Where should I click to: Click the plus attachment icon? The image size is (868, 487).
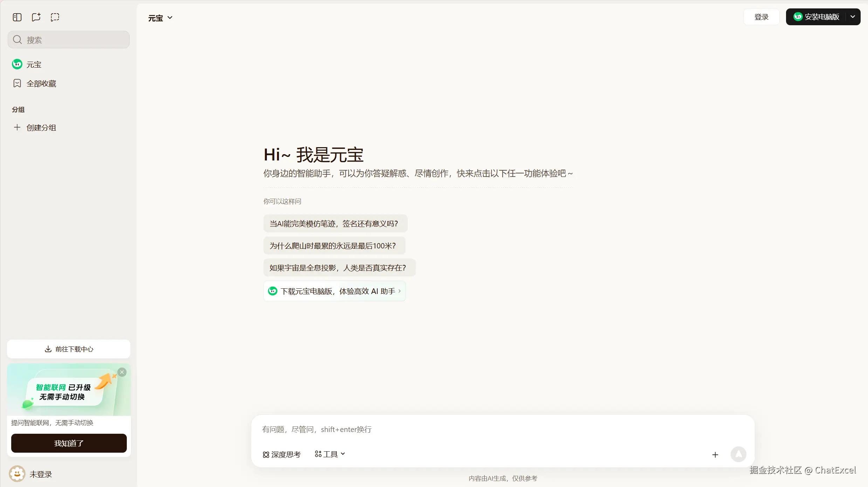point(715,455)
